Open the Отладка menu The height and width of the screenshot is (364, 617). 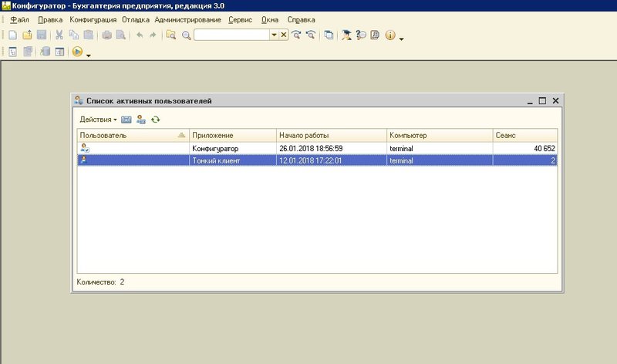pyautogui.click(x=136, y=20)
